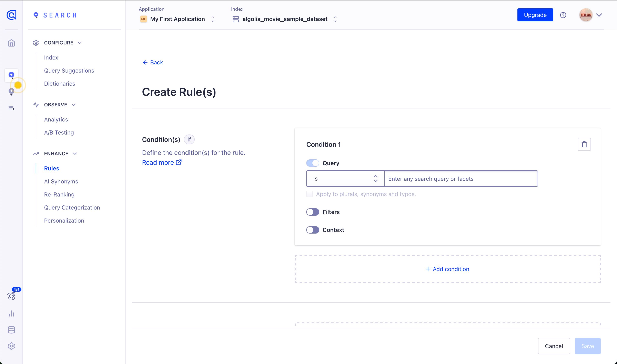This screenshot has width=617, height=364.
Task: Open the Home icon in left rail
Action: point(11,43)
